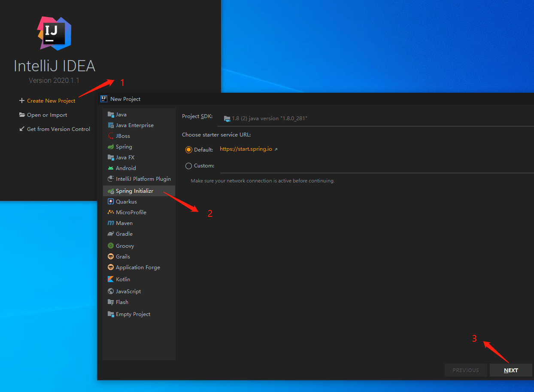Pick the Quarkus icon in the project list
This screenshot has height=392, width=534.
111,202
